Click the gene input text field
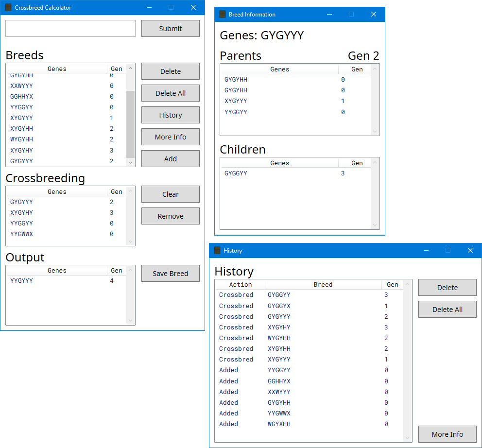The image size is (482, 448). [70, 29]
